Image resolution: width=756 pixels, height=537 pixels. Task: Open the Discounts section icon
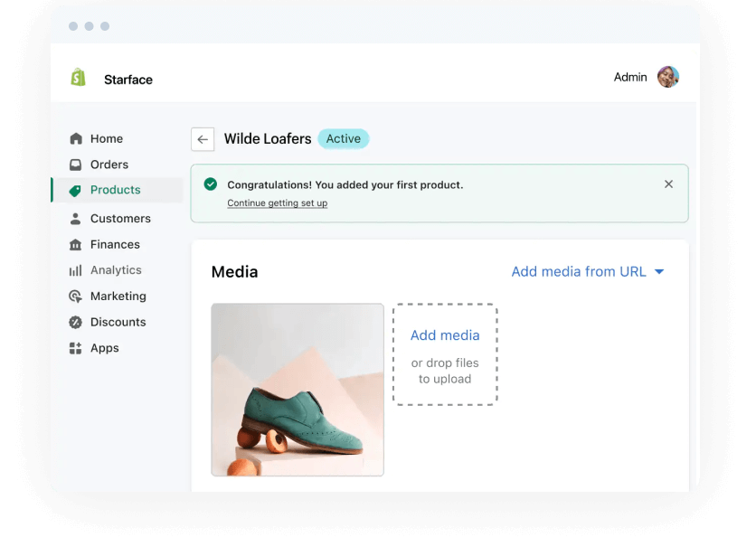(x=76, y=322)
